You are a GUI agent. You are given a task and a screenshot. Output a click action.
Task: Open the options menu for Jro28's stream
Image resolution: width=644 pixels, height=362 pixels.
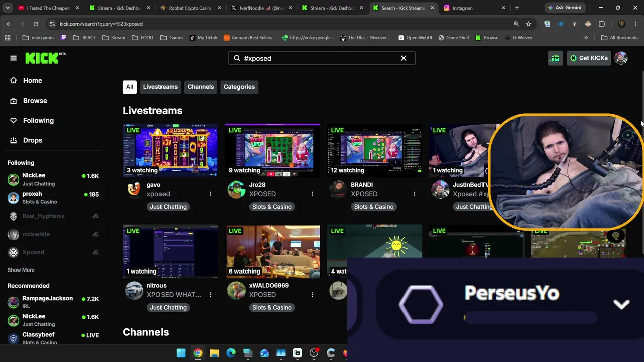[x=312, y=194]
